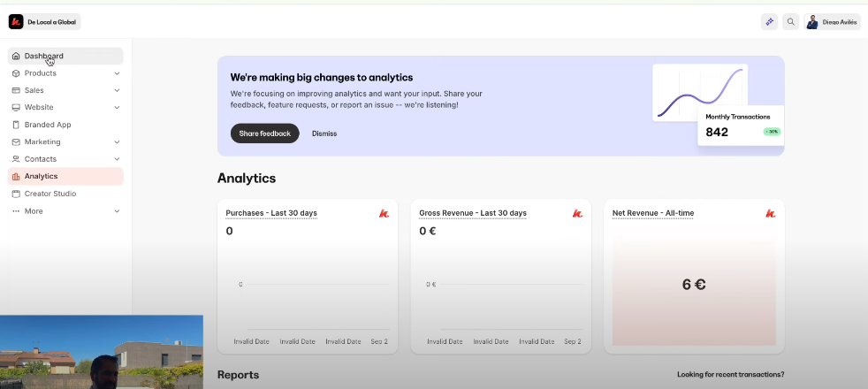The width and height of the screenshot is (868, 389).
Task: Open the search magnifier icon
Action: [x=790, y=21]
